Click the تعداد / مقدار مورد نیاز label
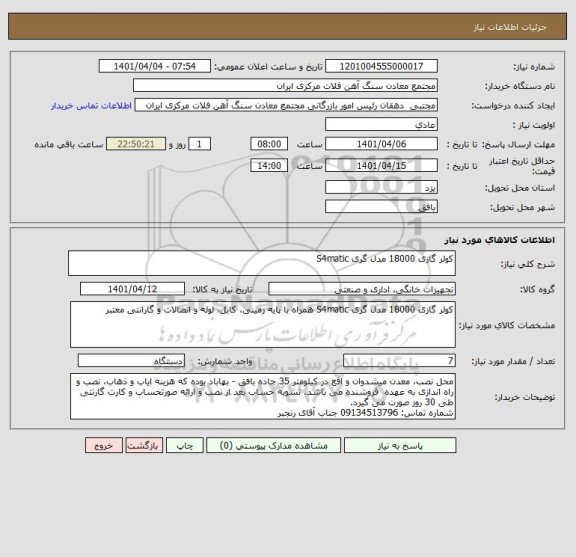 513,362
